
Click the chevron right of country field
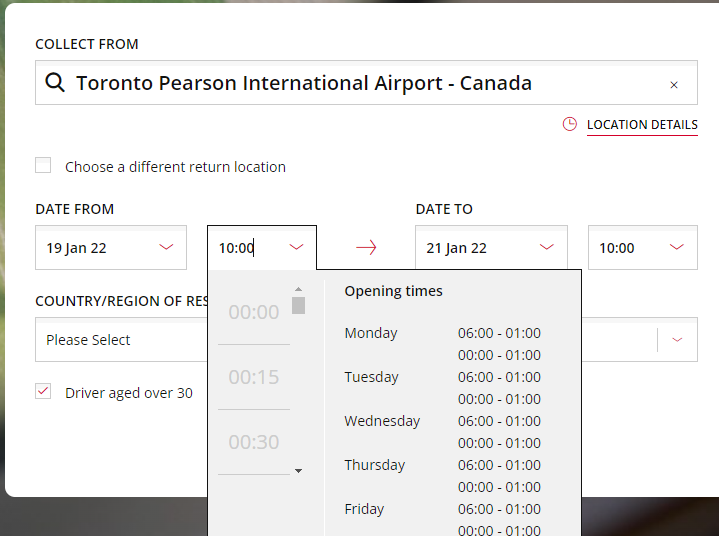point(678,340)
